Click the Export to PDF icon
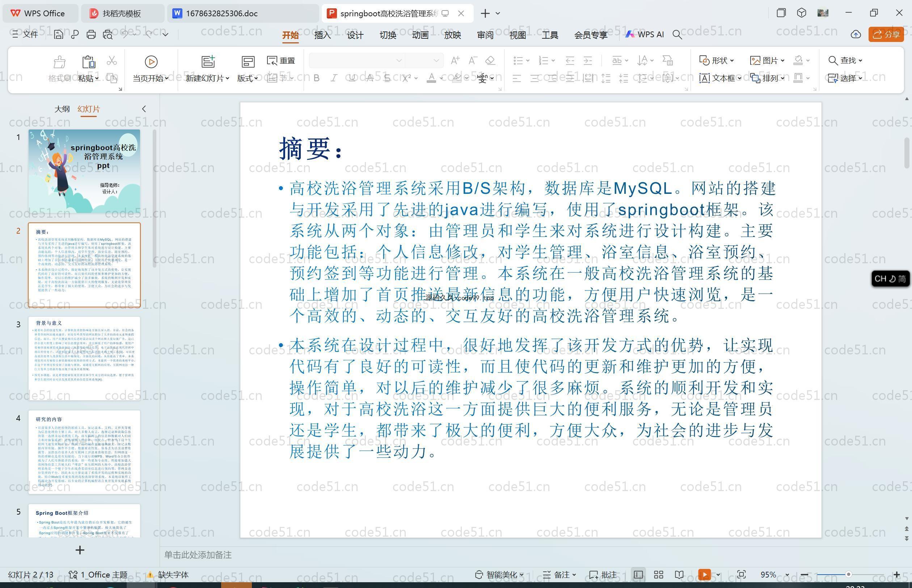The width and height of the screenshot is (912, 588). 75,34
